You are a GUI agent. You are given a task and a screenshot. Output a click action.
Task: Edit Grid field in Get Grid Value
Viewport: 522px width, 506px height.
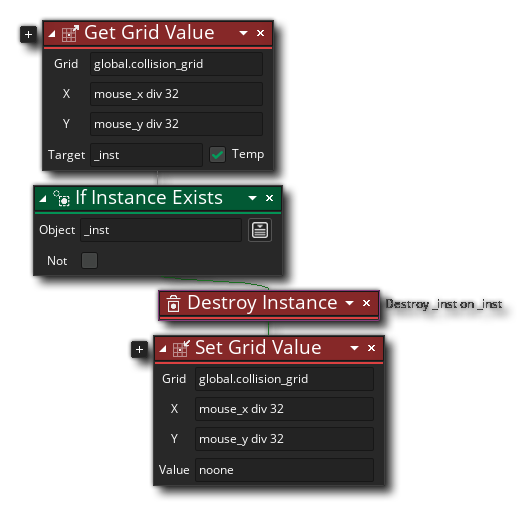pos(176,64)
